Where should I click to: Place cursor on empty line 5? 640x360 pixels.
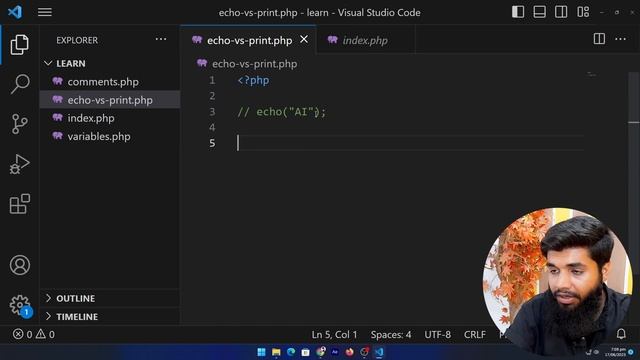pos(410,143)
